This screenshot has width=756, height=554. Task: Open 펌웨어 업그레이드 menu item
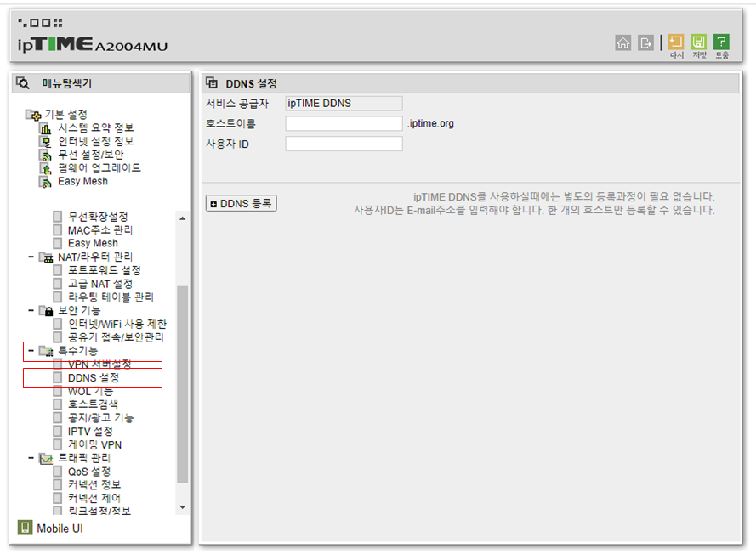pyautogui.click(x=99, y=168)
